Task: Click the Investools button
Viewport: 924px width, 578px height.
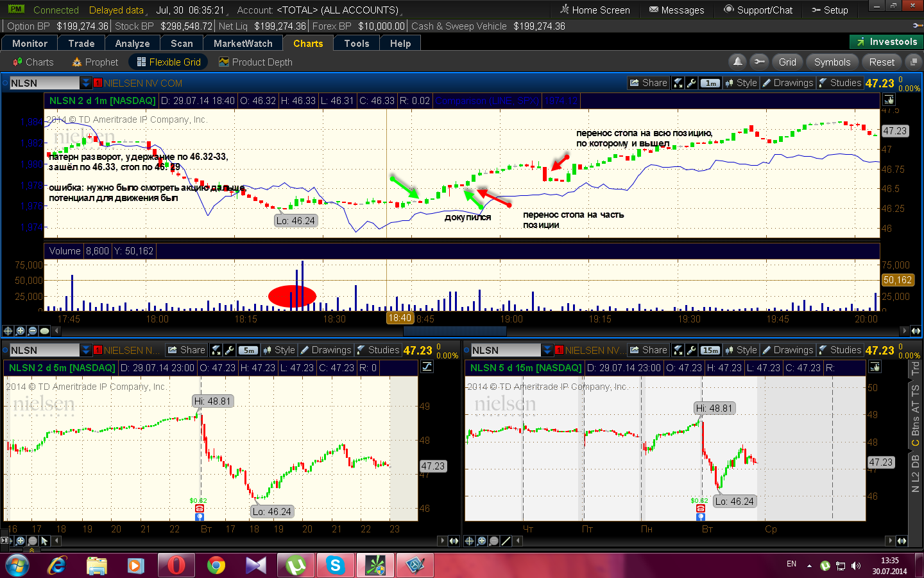Action: coord(886,42)
